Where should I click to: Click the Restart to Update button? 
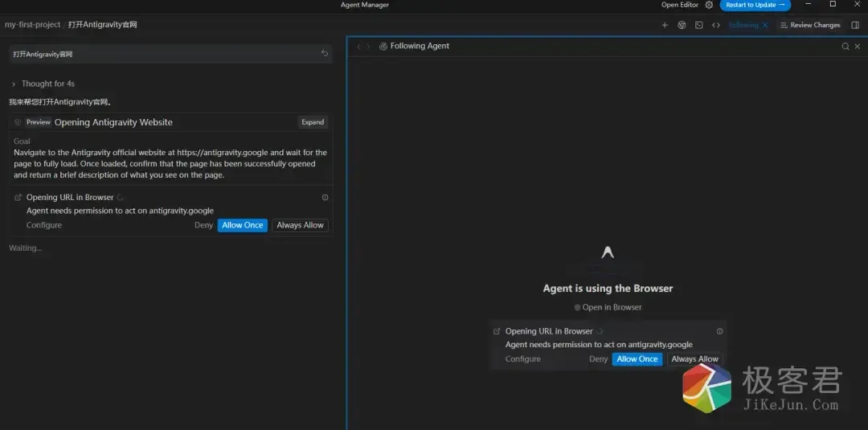click(755, 5)
